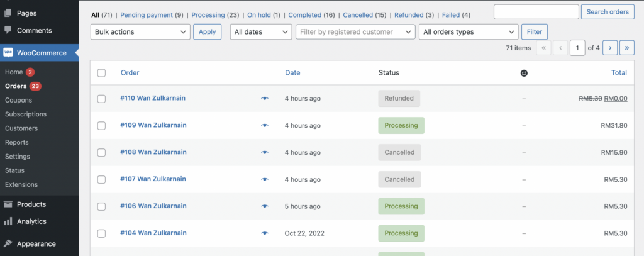Select checkbox for order #109

pyautogui.click(x=101, y=126)
